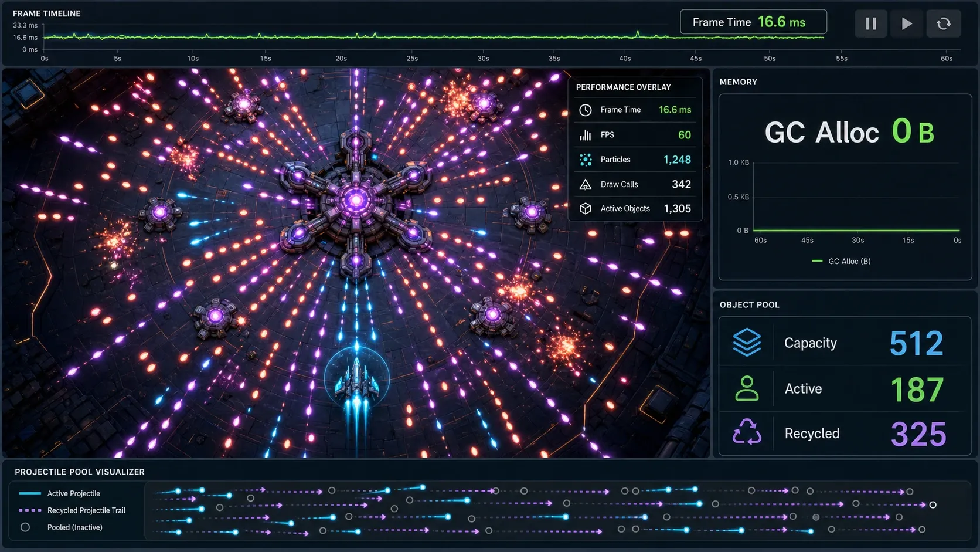Viewport: 980px width, 552px height.
Task: Click the 40s tick on the frame timeline
Action: pos(625,59)
